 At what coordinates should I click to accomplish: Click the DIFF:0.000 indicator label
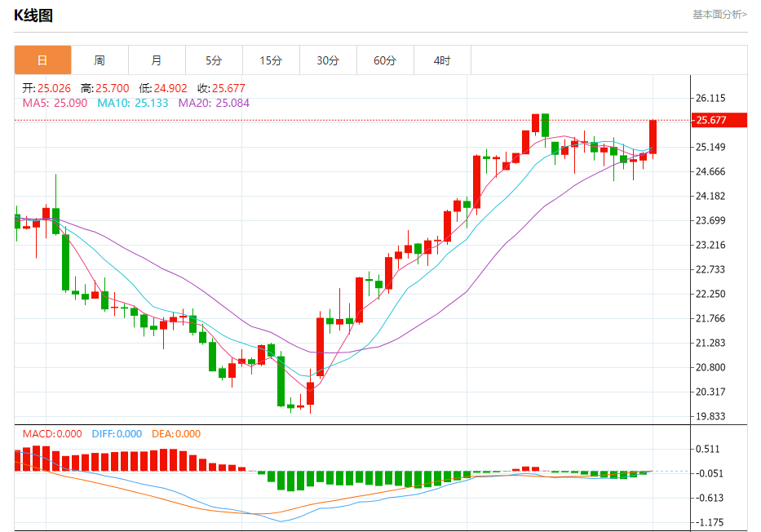pos(117,433)
